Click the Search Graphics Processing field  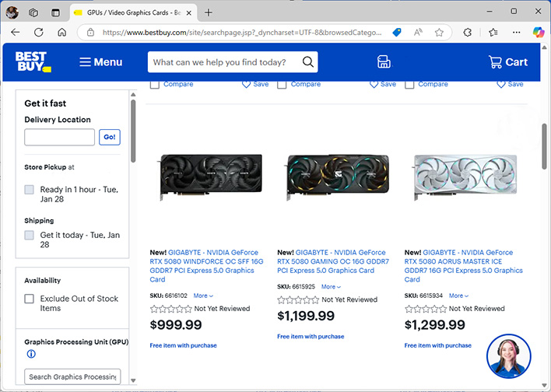tap(72, 376)
